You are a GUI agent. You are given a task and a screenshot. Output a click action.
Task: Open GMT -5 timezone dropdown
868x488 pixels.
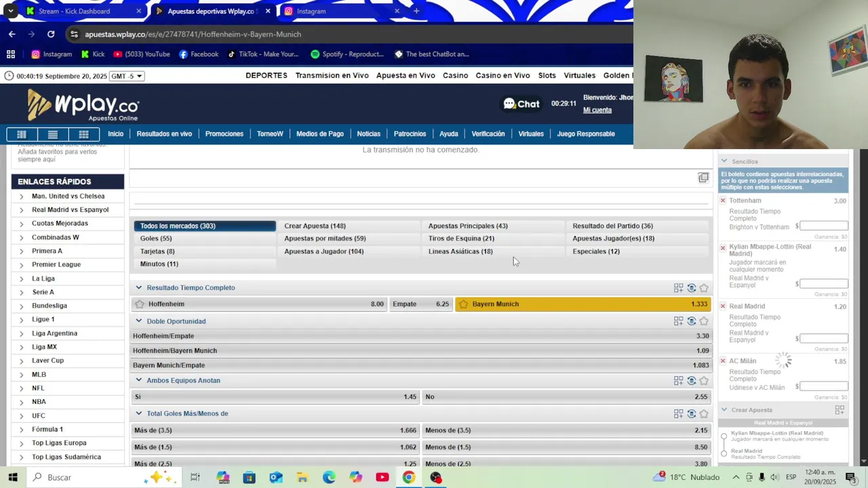pos(126,76)
